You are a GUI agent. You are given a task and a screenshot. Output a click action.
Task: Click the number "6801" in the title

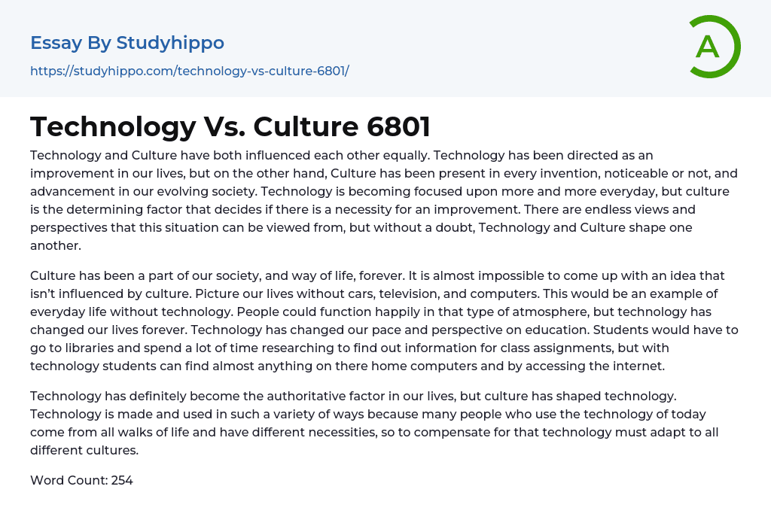point(398,126)
